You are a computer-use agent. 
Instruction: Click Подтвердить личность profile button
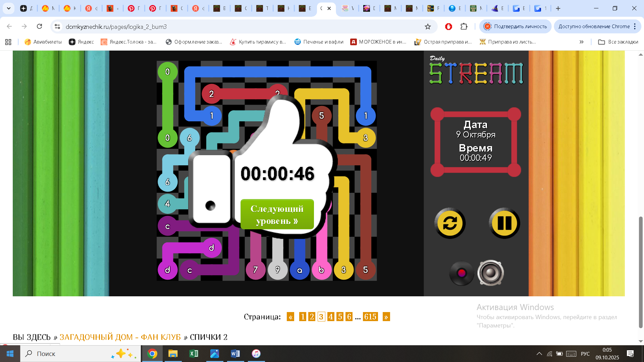[516, 26]
